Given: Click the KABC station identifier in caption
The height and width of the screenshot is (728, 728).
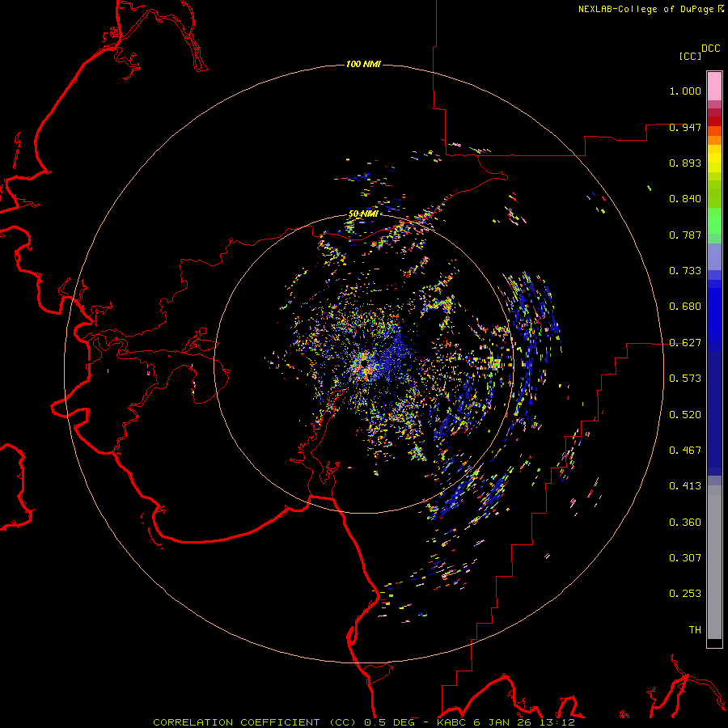Looking at the screenshot, I should coord(452,722).
